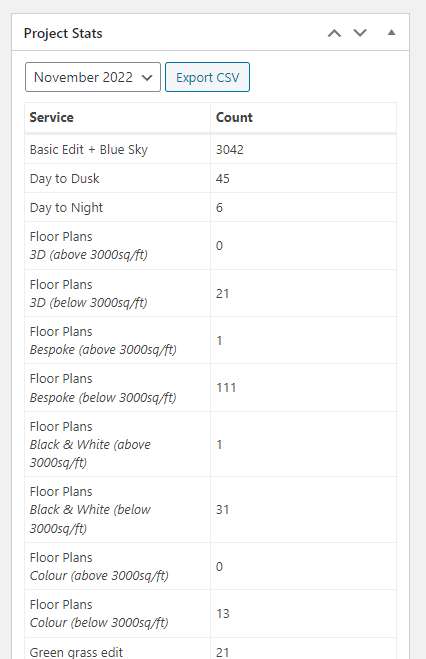Click the Green grass edit row
Viewport: 426px width, 659px height.
210,648
